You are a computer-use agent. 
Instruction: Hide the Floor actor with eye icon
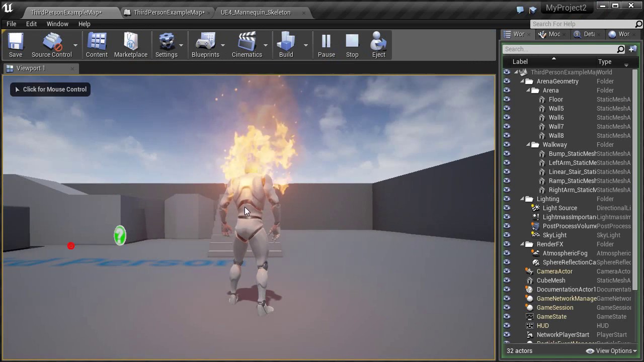click(507, 100)
